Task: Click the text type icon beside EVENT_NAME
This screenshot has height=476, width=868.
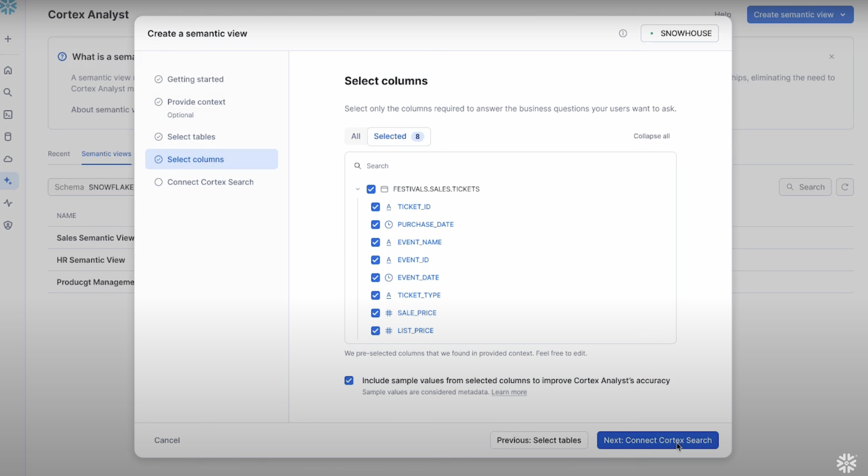Action: 389,242
